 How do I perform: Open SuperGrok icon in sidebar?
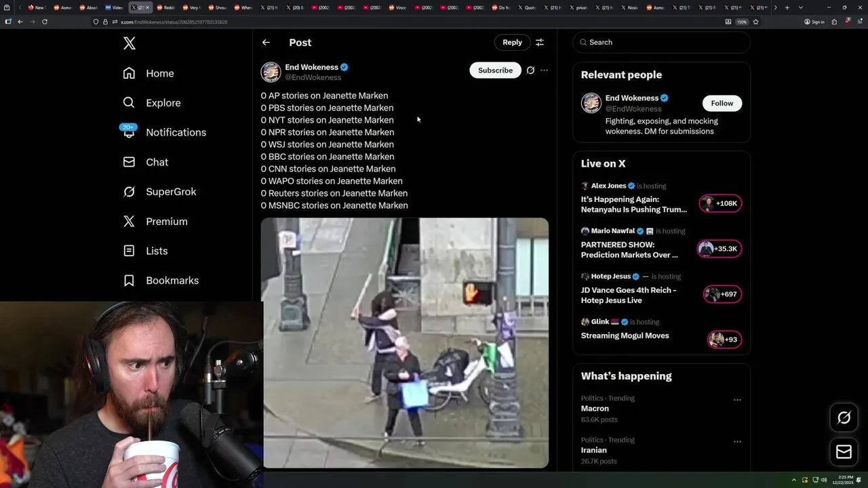(129, 192)
